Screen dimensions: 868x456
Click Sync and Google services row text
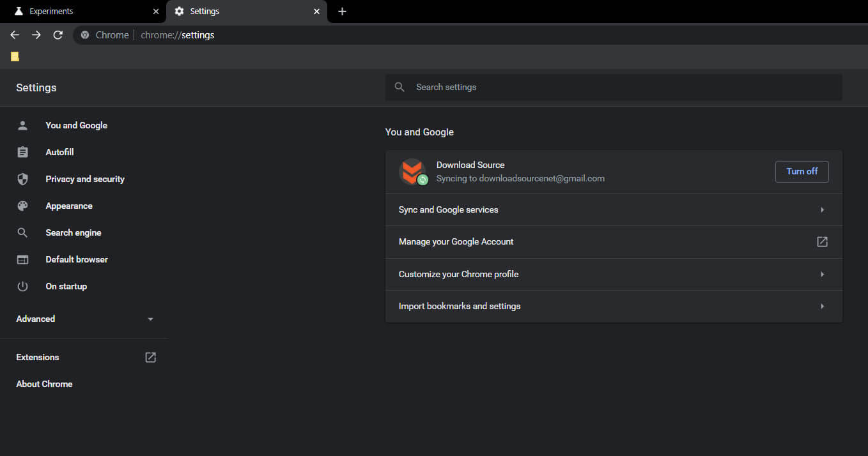click(x=448, y=209)
